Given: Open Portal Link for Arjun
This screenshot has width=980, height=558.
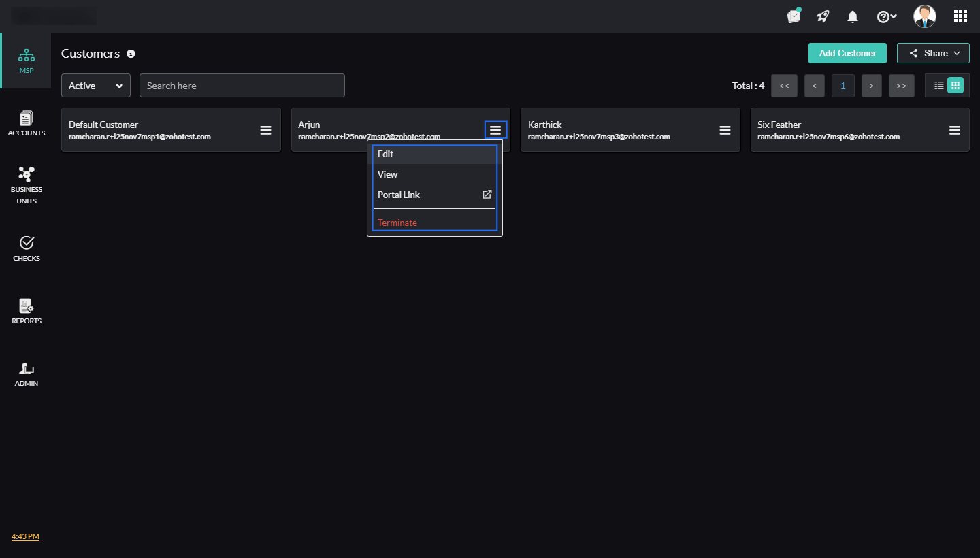Looking at the screenshot, I should coord(399,195).
